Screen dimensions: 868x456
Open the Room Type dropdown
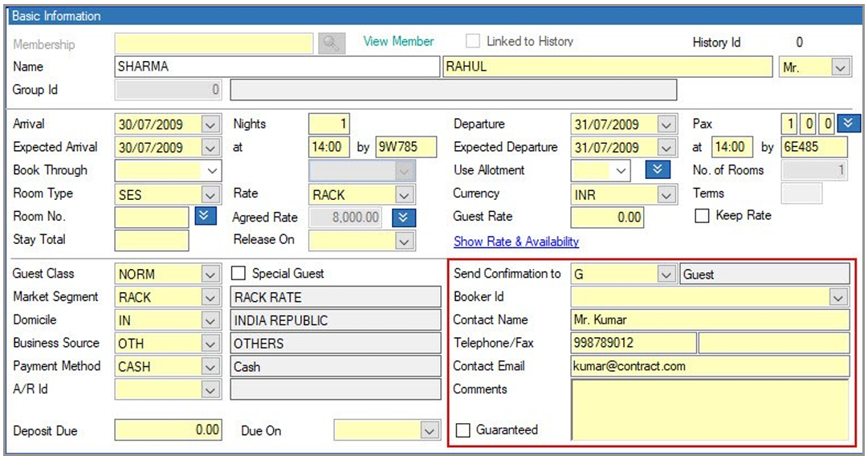pos(210,194)
